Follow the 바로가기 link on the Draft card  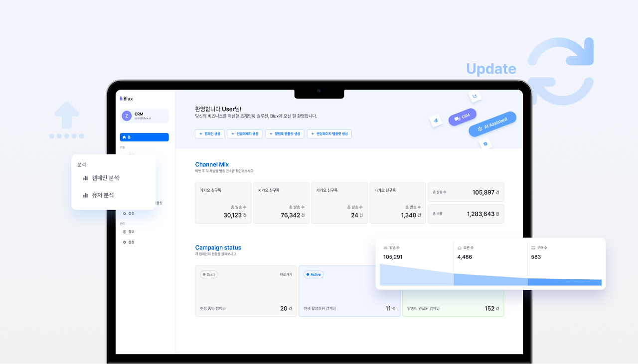tap(286, 274)
